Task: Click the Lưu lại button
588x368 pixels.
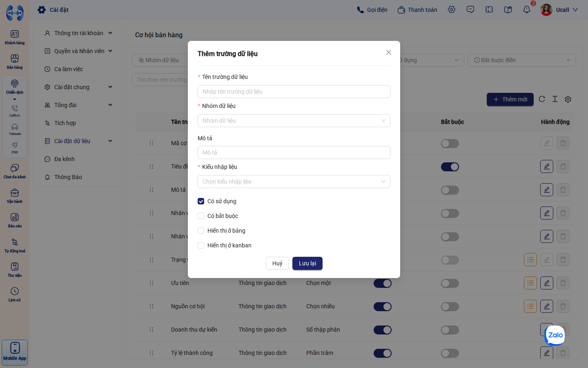Action: click(x=307, y=263)
